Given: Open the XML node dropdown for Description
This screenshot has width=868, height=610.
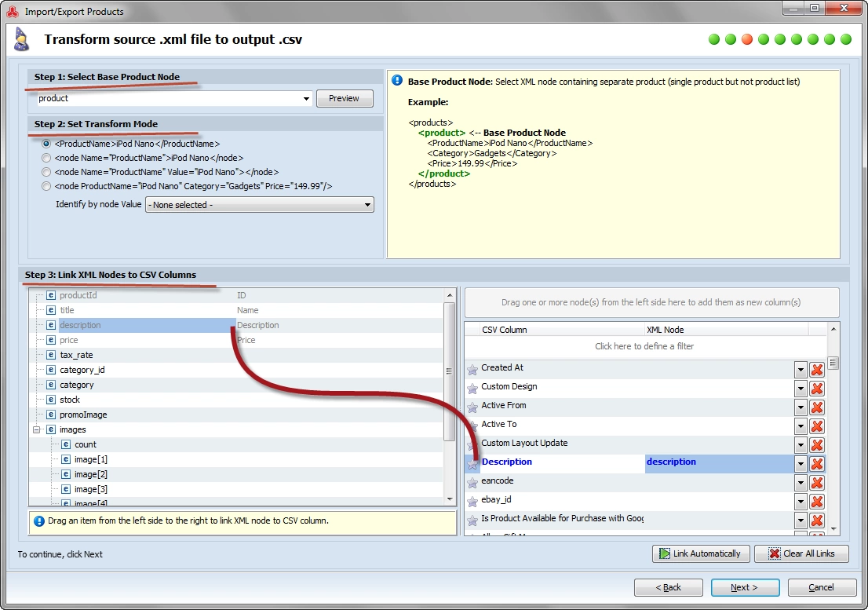Looking at the screenshot, I should pos(801,464).
